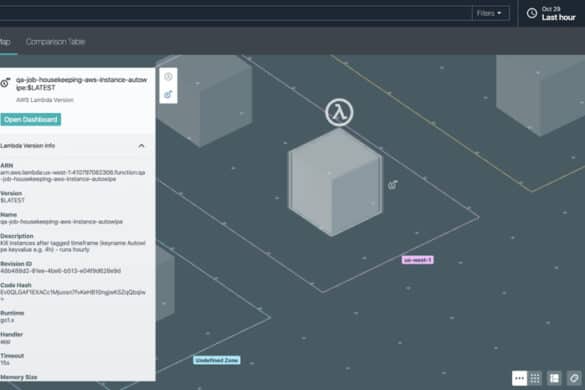Click the Description text in sidebar
The width and height of the screenshot is (585, 390).
pyautogui.click(x=73, y=246)
